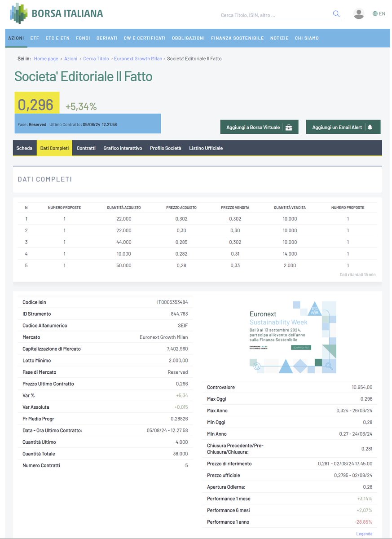Open the user profile avatar icon
Image resolution: width=392 pixels, height=539 pixels.
point(359,13)
